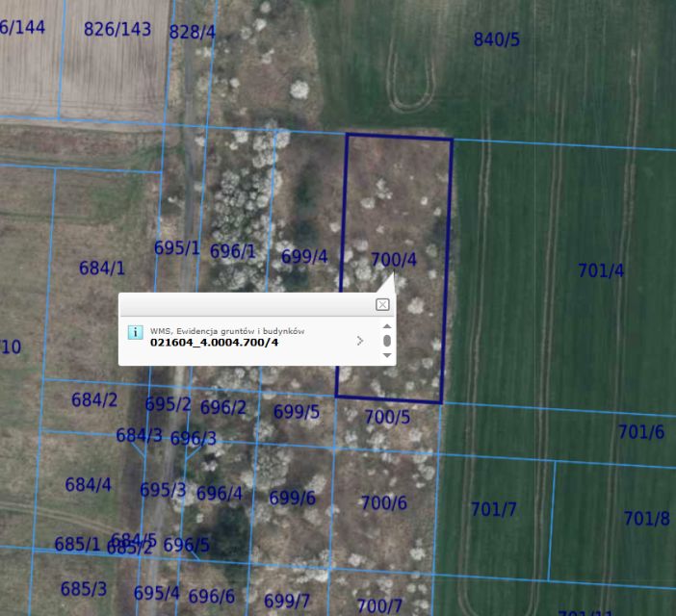Image resolution: width=676 pixels, height=616 pixels.
Task: Close the parcel info popup
Action: 382,305
